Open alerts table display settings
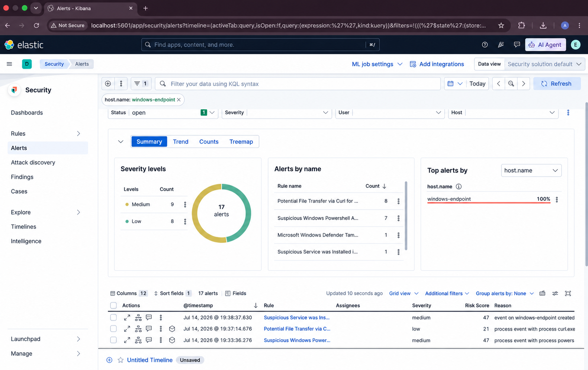588x370 pixels. click(x=555, y=293)
